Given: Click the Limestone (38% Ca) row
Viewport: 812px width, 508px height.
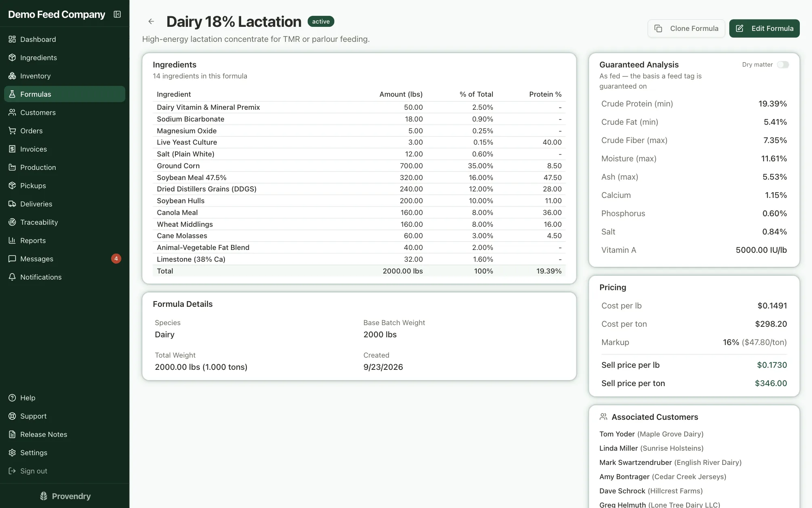Looking at the screenshot, I should 359,259.
